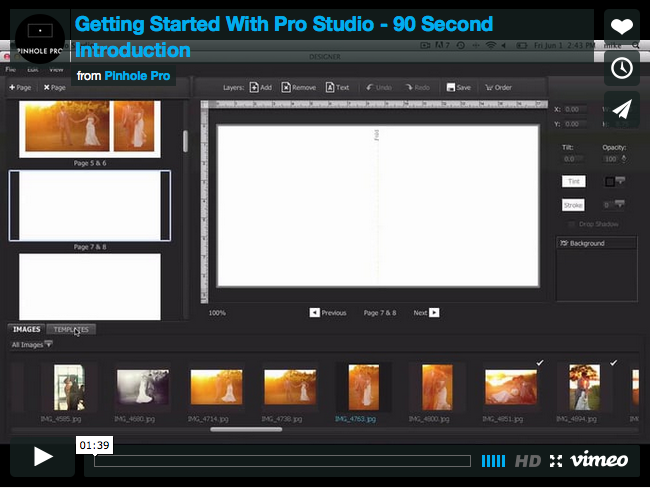
Task: Click the Tint button
Action: 574,181
